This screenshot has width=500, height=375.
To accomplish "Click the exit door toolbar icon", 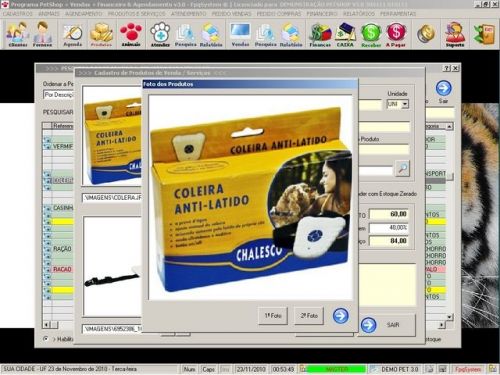I will coord(484,34).
